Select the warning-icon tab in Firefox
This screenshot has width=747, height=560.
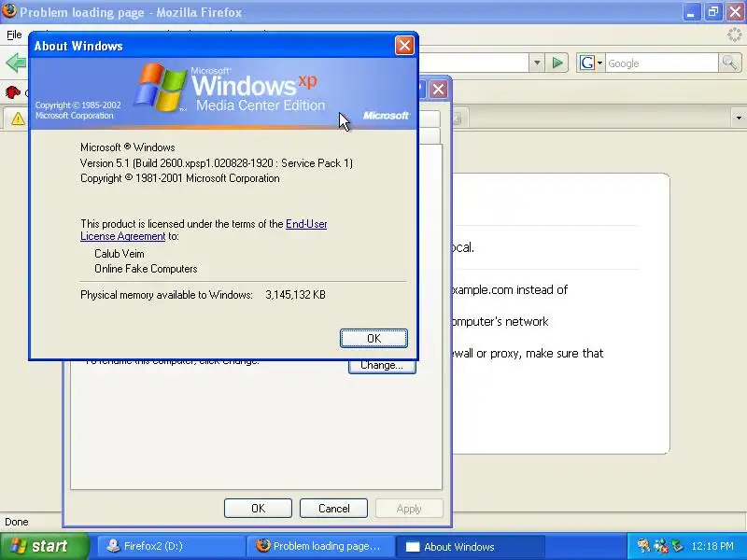[18, 119]
